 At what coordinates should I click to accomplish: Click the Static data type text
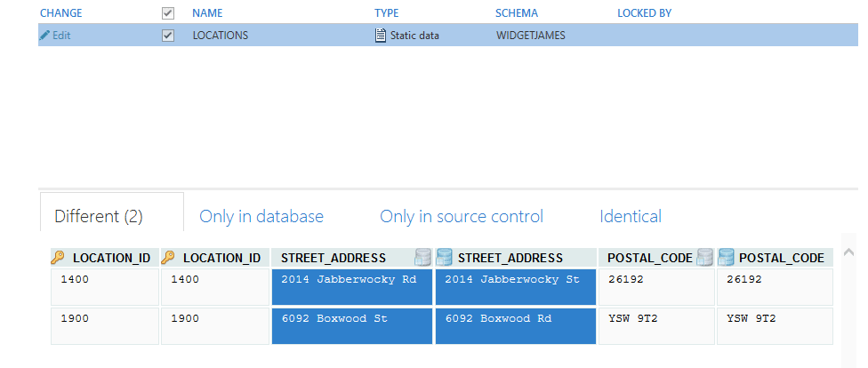point(414,36)
